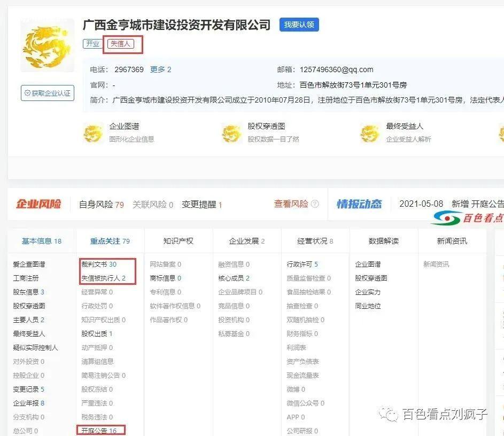The image size is (504, 436).
Task: Open 股权出质 1
Action: [97, 334]
